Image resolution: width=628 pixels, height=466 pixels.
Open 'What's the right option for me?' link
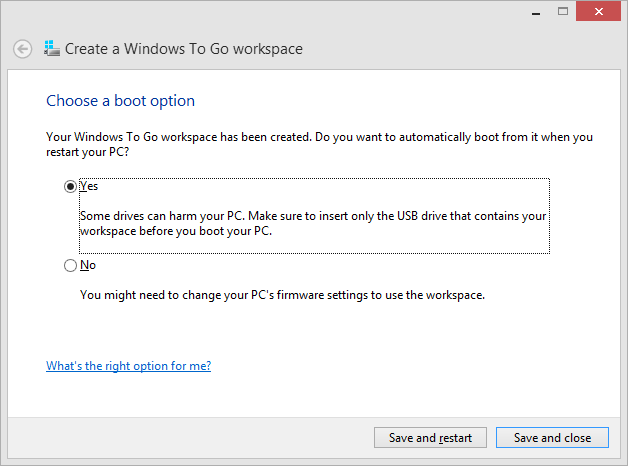click(x=128, y=366)
